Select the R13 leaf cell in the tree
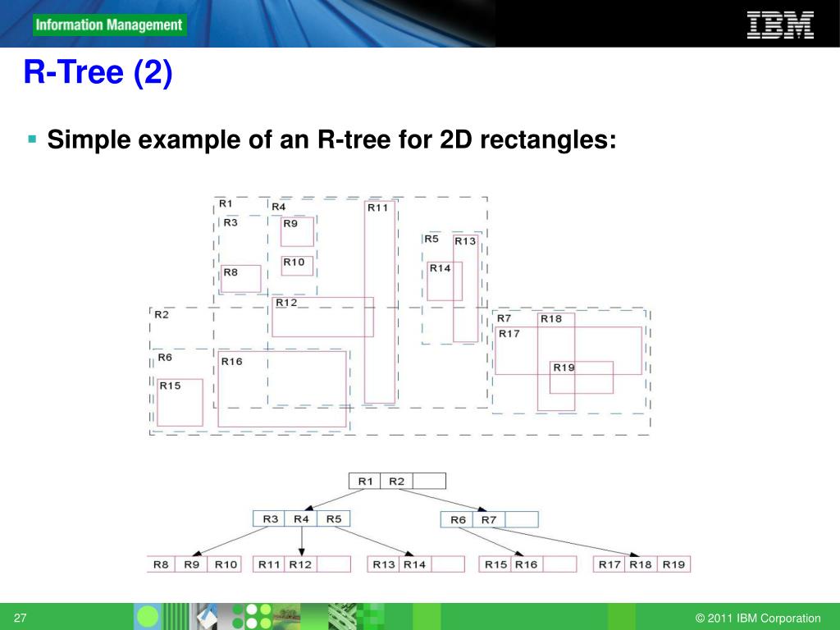Screen dimensions: 840x630 384,564
